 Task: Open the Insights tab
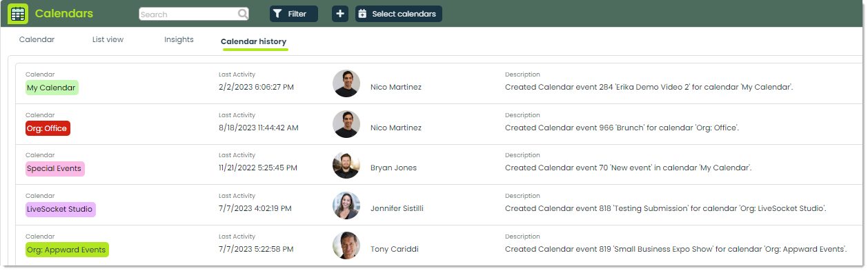coord(179,40)
